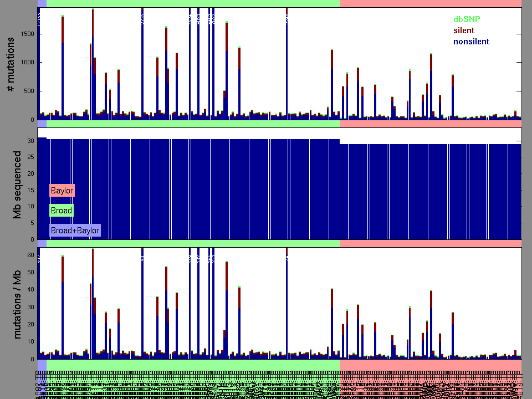Click the pink Baylor legend box

pos(62,191)
